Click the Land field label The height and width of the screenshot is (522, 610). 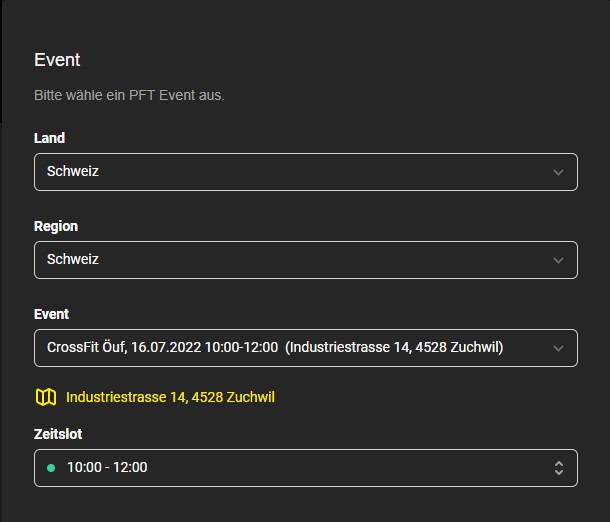[x=49, y=138]
